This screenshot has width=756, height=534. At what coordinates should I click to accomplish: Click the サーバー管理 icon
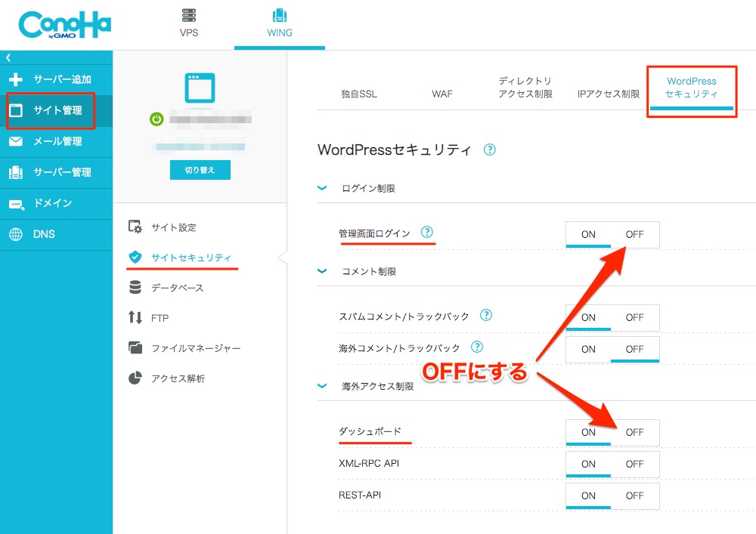click(x=15, y=172)
